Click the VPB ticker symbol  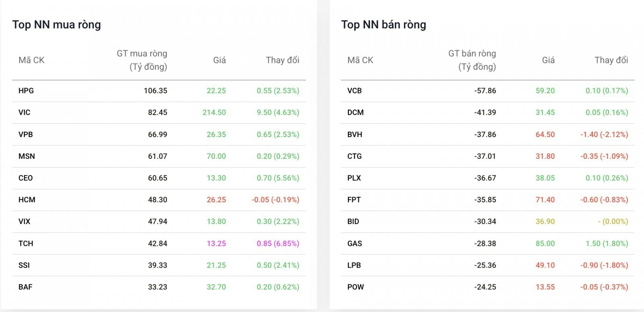[26, 134]
